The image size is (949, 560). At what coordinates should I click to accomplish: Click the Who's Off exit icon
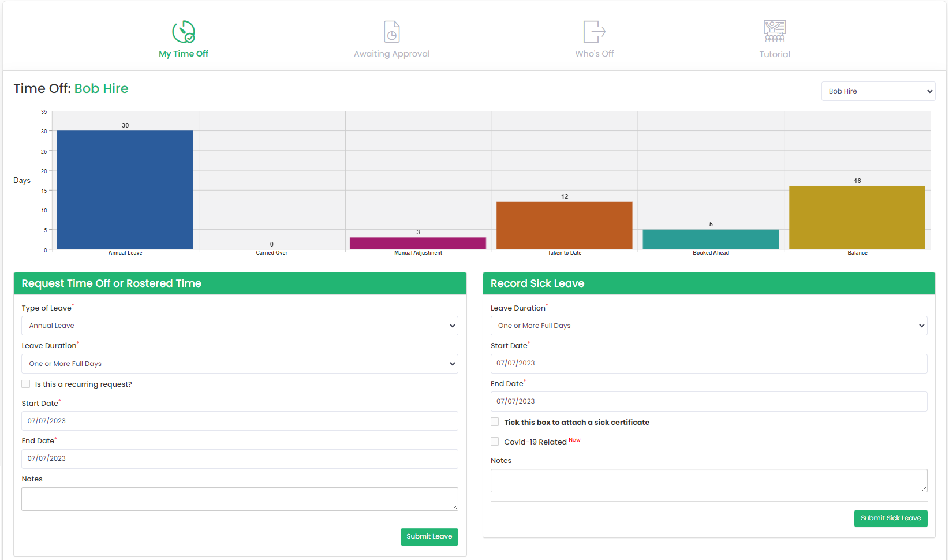pos(594,32)
